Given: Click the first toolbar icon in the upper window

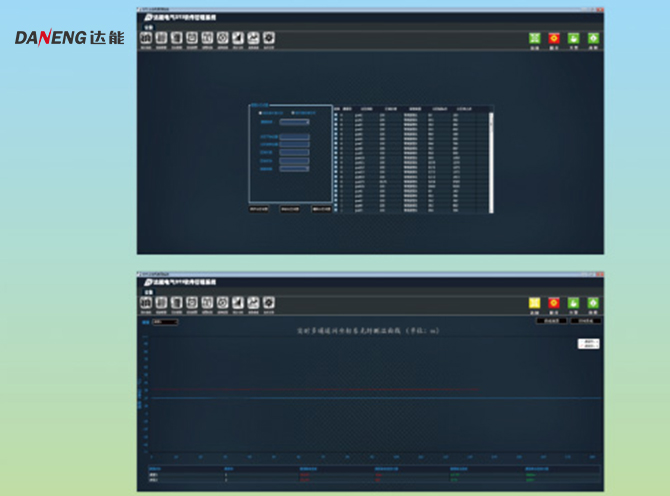Looking at the screenshot, I should pos(146,38).
